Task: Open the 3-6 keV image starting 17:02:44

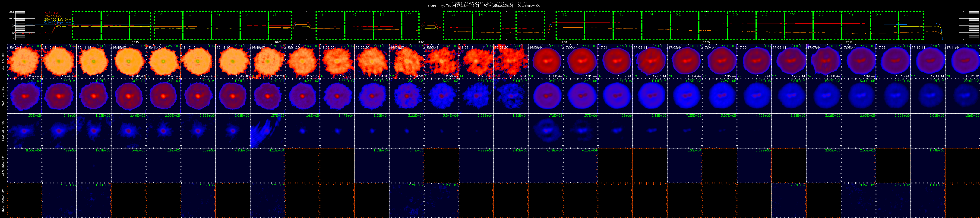Action: [650, 61]
